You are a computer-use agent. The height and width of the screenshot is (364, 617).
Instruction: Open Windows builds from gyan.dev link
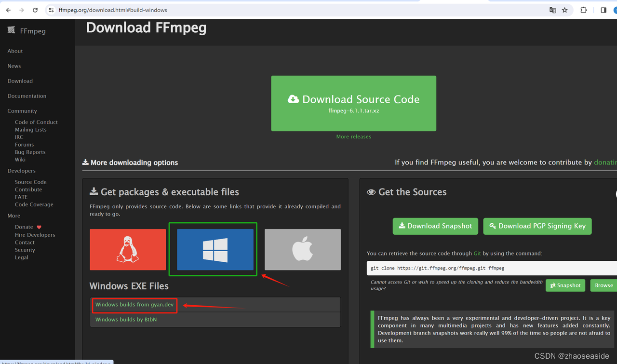click(x=134, y=305)
